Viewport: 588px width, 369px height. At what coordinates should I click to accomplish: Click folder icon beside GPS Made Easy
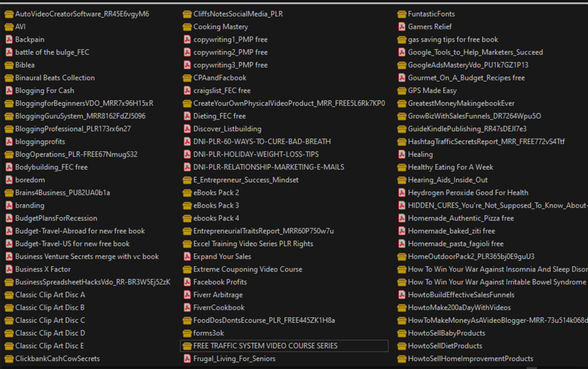point(401,91)
